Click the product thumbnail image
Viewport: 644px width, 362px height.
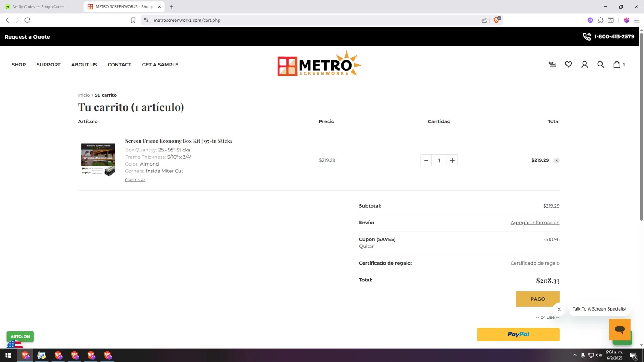98,160
